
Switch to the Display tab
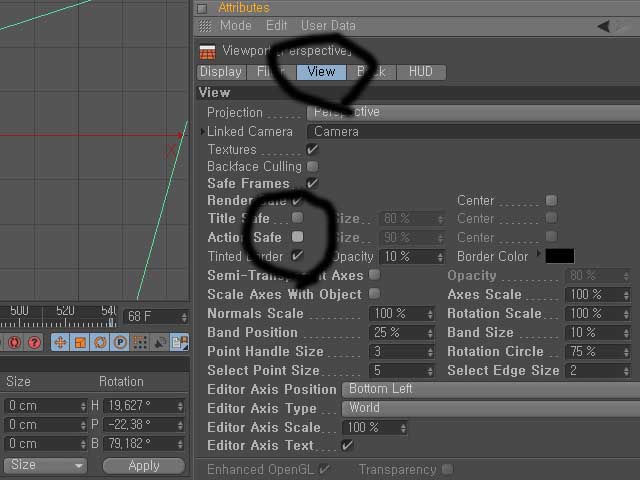[x=221, y=72]
